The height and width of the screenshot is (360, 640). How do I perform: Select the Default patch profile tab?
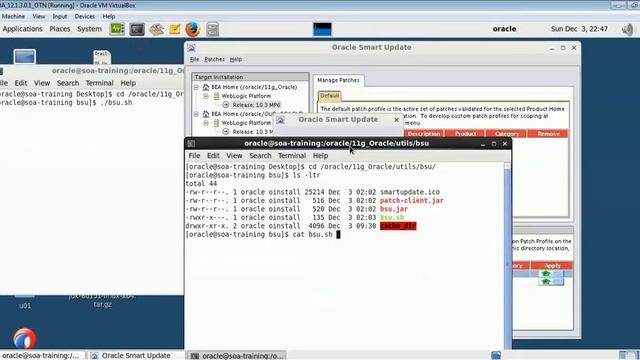click(x=329, y=96)
